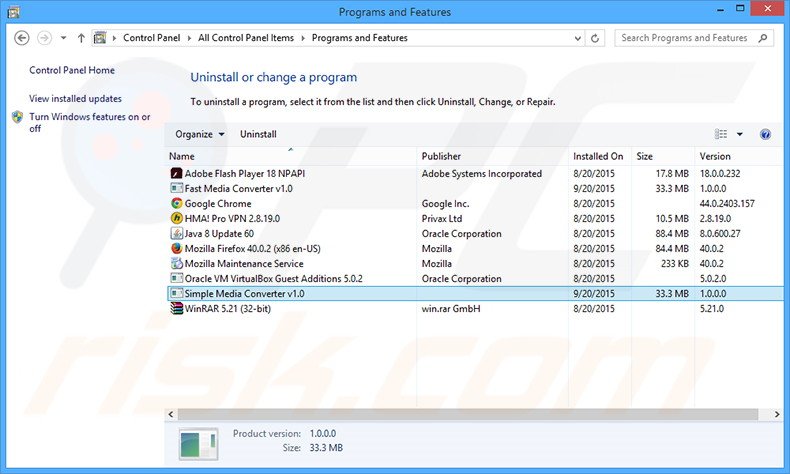Click Adobe Systems Incorporated publisher cell
The image size is (790, 474).
click(x=482, y=173)
